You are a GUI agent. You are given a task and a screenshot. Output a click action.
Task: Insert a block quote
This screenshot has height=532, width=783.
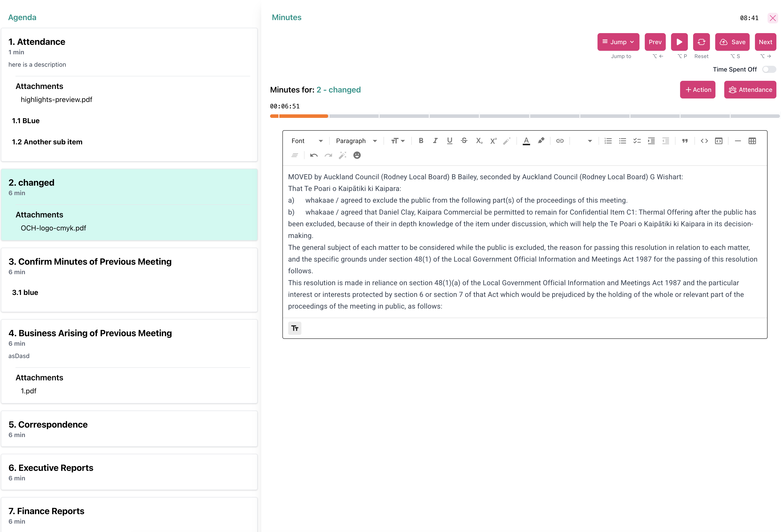click(685, 141)
